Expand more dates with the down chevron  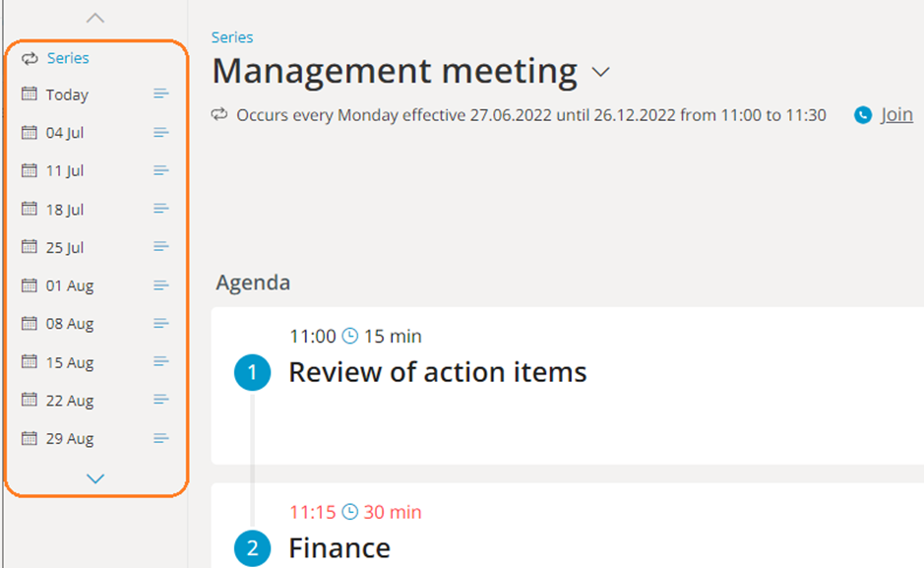(x=95, y=479)
